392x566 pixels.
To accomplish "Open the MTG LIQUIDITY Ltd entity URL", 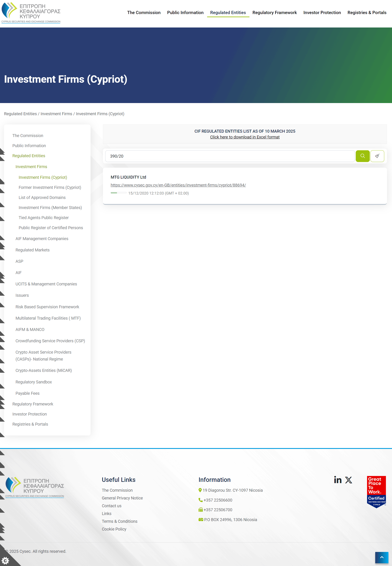I will click(178, 185).
